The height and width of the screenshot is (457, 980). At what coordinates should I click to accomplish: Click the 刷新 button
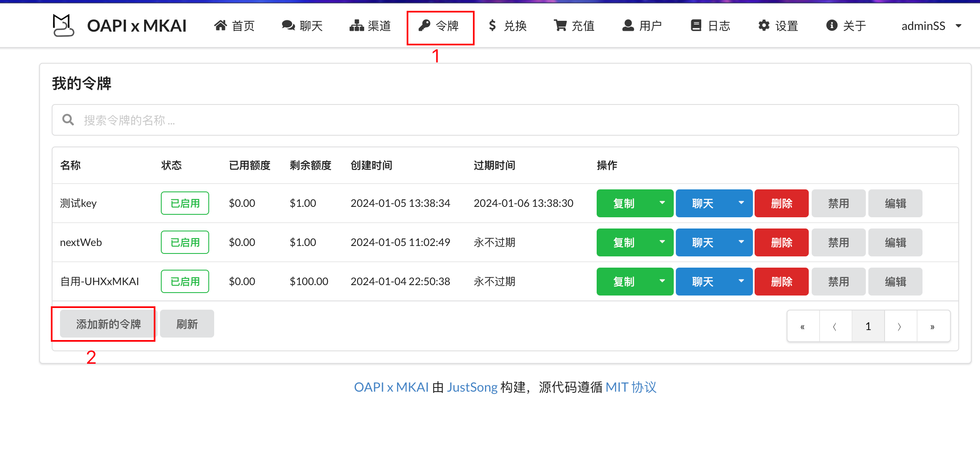click(x=187, y=324)
